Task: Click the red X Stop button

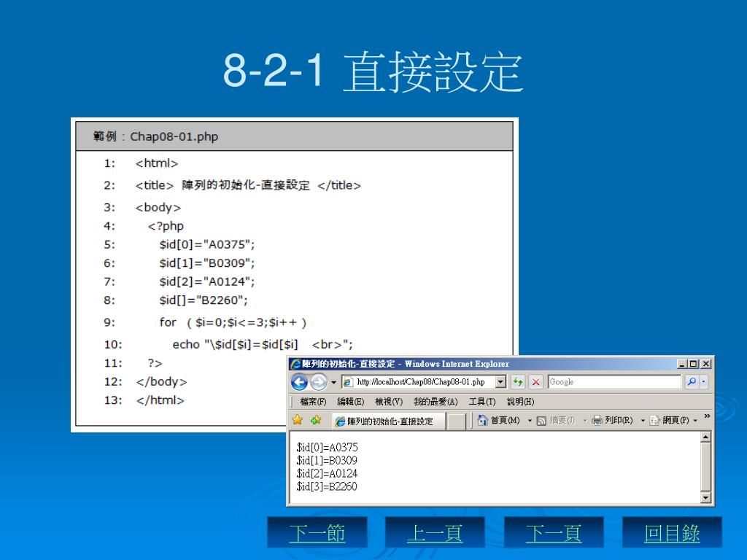Action: click(536, 382)
